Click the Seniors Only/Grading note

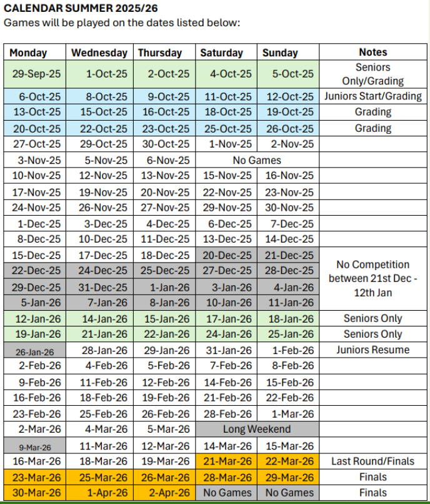pos(373,74)
